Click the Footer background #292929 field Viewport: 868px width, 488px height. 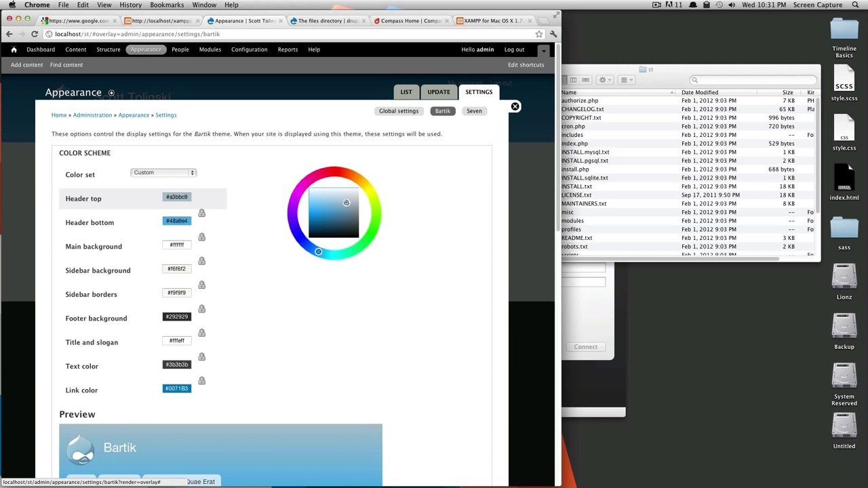click(176, 317)
